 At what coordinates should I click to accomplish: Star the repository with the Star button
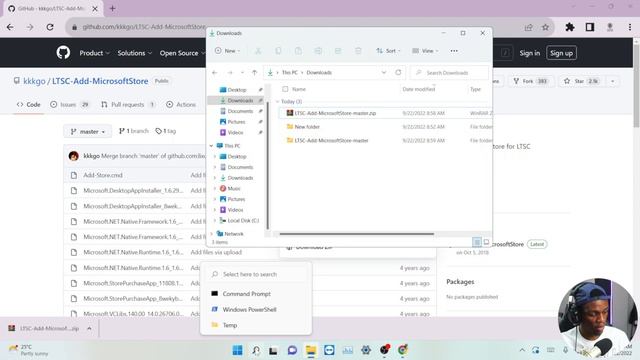pyautogui.click(x=581, y=81)
